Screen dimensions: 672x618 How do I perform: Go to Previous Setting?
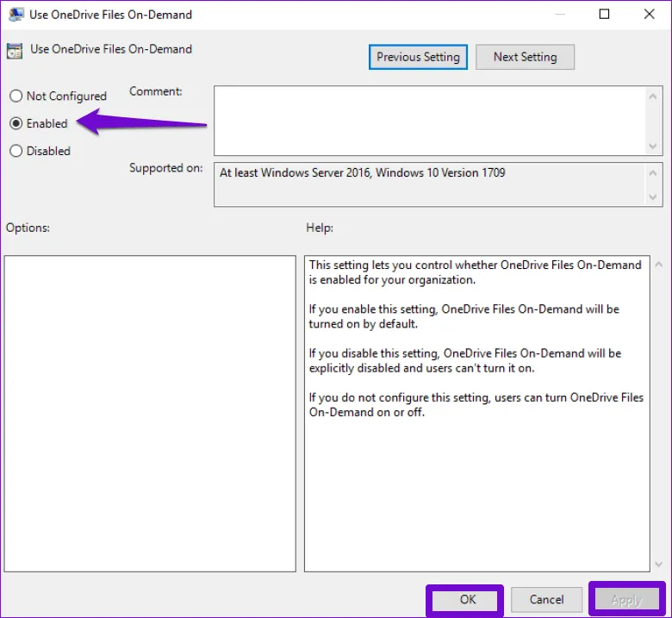(418, 57)
